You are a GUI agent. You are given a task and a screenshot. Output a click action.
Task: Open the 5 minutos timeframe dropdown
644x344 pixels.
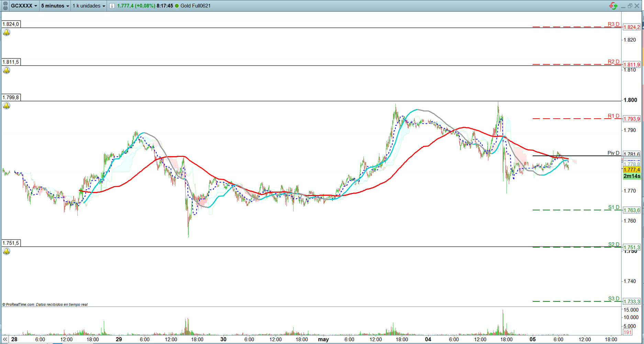point(55,6)
